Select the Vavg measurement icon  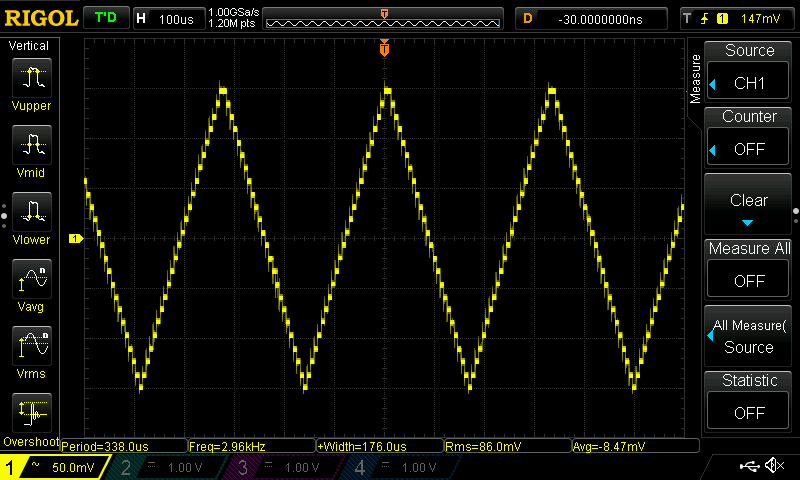[x=32, y=279]
